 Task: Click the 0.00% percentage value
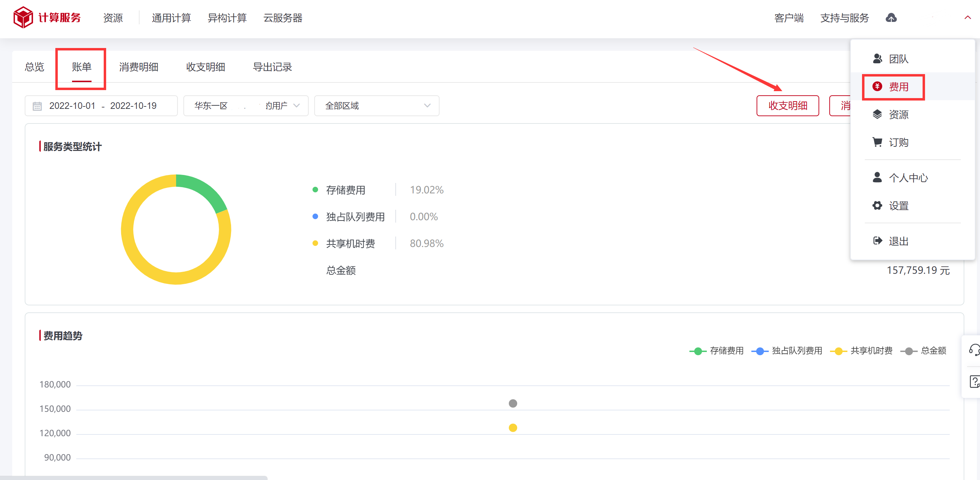[424, 216]
